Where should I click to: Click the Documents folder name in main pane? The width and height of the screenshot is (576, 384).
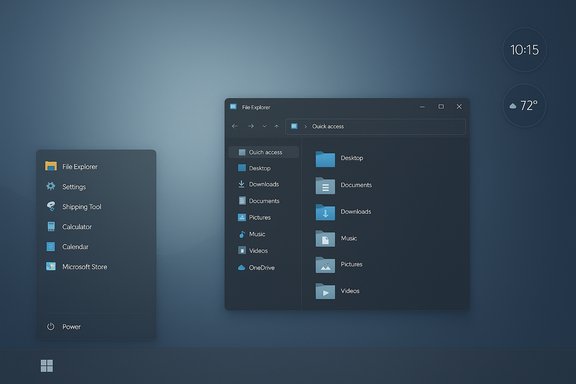tap(356, 185)
